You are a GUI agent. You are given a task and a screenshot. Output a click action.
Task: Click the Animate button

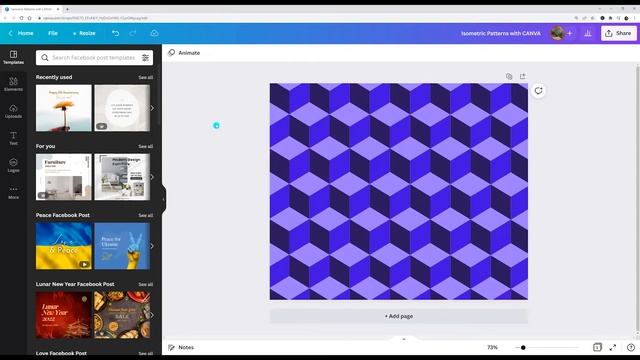(x=184, y=53)
